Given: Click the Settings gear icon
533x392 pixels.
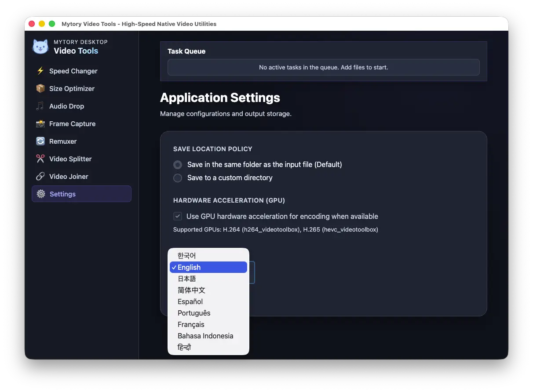Looking at the screenshot, I should pyautogui.click(x=41, y=194).
